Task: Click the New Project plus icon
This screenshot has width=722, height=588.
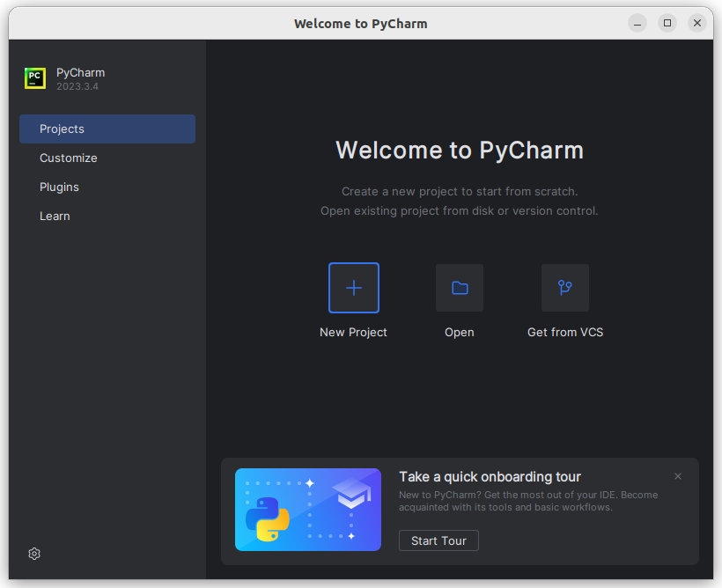Action: click(x=354, y=288)
